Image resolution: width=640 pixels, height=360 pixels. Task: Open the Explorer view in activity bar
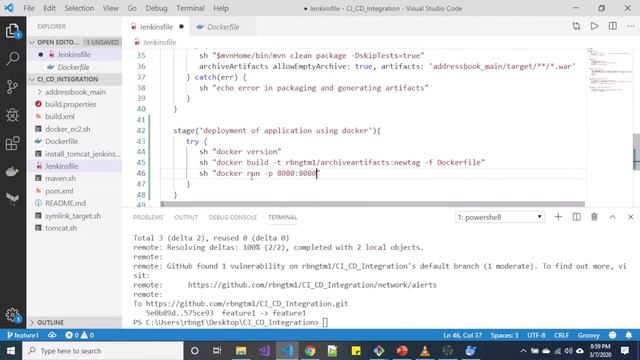pyautogui.click(x=13, y=31)
